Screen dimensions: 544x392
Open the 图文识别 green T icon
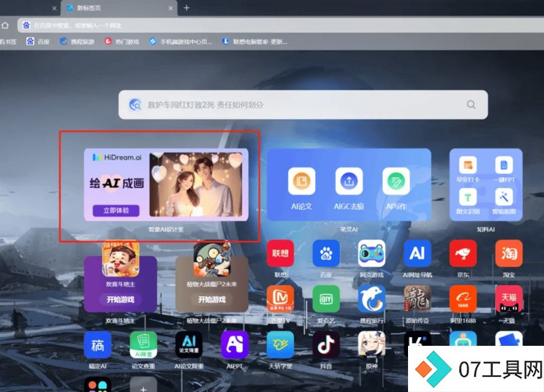tap(468, 197)
